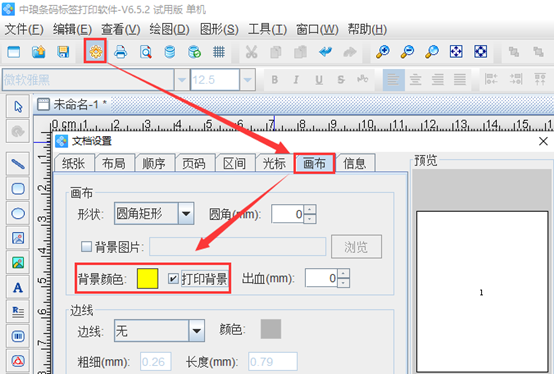This screenshot has width=554, height=374.
Task: Select the barcode drawing tool
Action: tap(18, 336)
